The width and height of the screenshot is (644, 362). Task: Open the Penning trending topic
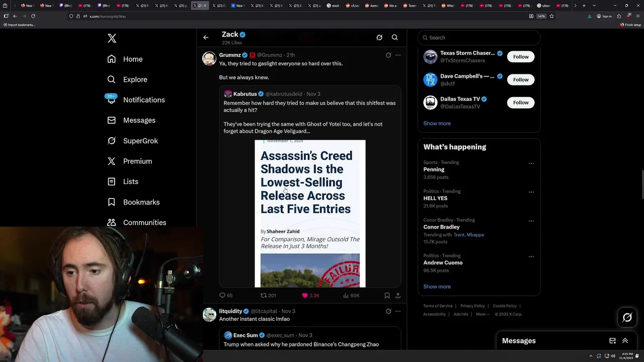(434, 169)
